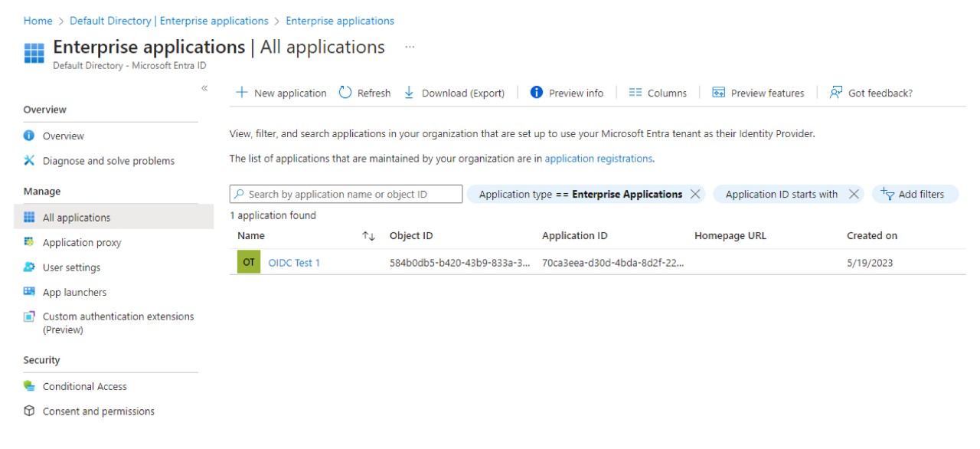Click the OT application avatar icon
The height and width of the screenshot is (449, 980).
(249, 262)
